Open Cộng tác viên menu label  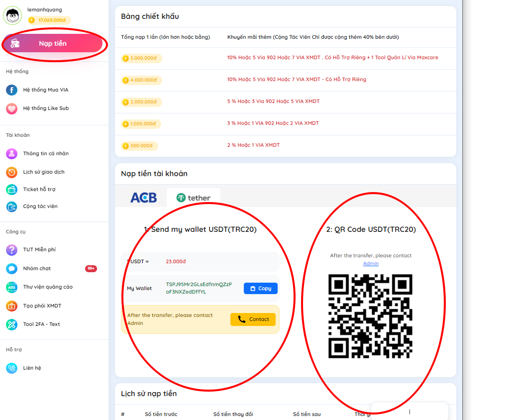40,207
